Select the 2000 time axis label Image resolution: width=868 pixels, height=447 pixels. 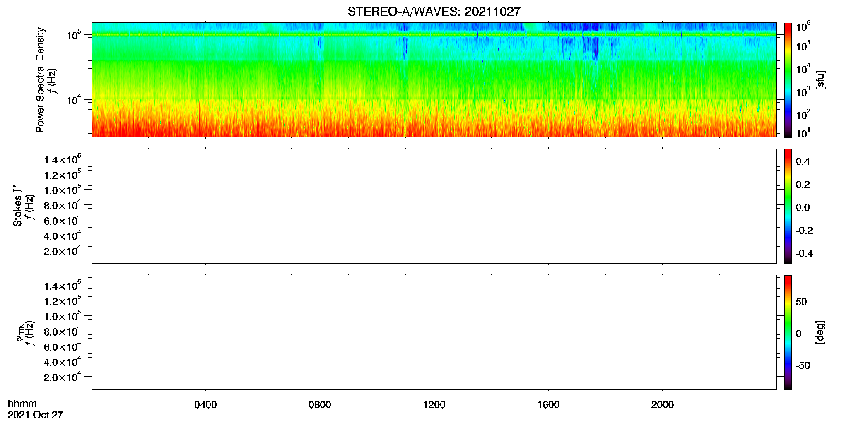(662, 405)
